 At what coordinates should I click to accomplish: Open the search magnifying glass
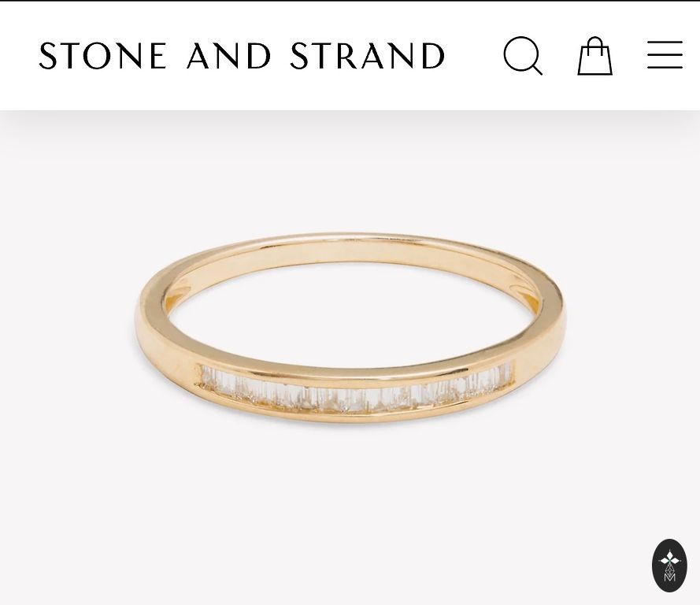pos(523,55)
